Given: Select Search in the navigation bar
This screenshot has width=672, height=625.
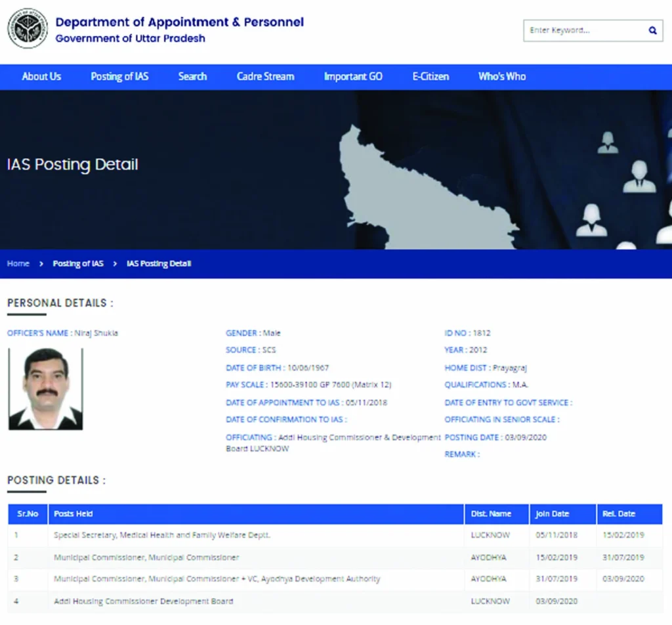Looking at the screenshot, I should click(x=192, y=76).
